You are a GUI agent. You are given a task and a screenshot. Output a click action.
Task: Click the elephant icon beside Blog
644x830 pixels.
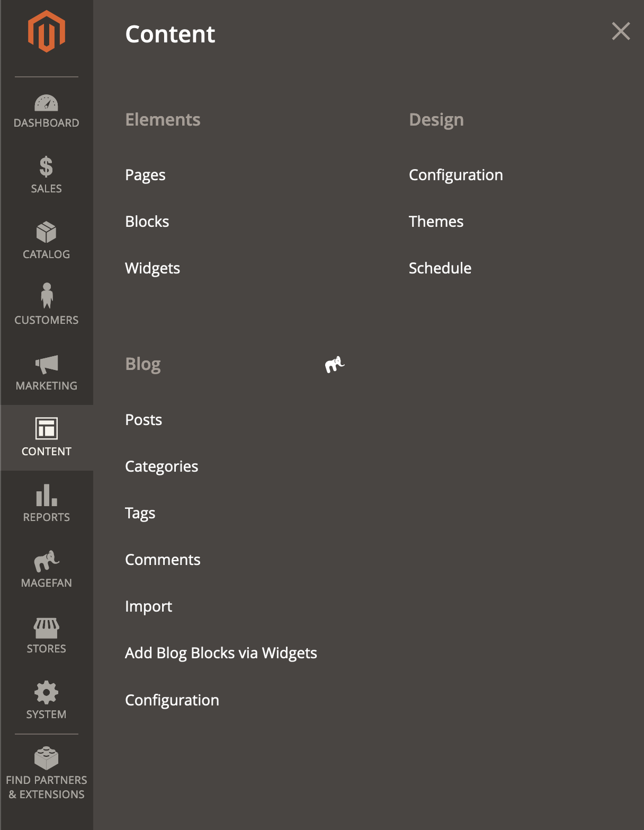334,365
